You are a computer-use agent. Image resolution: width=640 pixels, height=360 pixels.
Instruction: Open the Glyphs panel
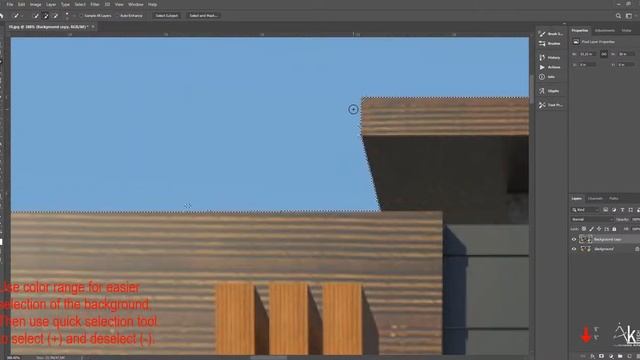tap(549, 91)
